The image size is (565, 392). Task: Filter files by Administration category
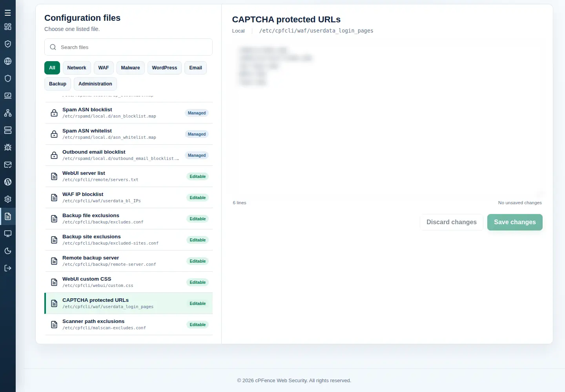(x=95, y=84)
